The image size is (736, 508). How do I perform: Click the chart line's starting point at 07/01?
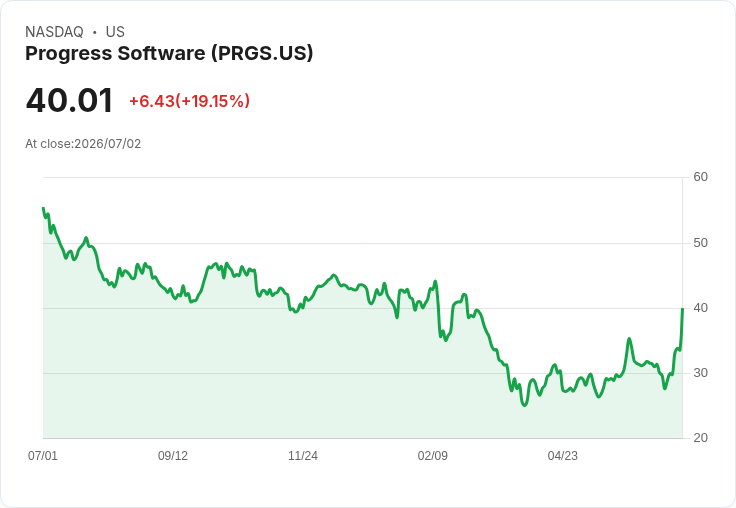(x=43, y=208)
